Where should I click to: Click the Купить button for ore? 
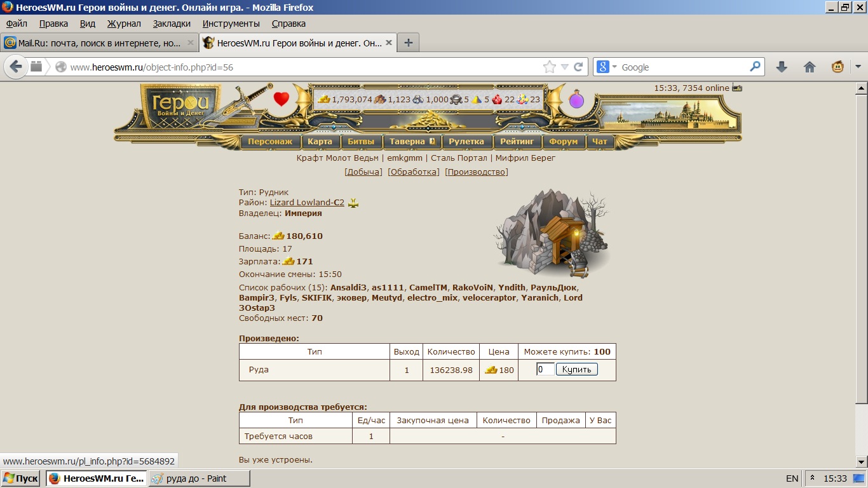577,369
